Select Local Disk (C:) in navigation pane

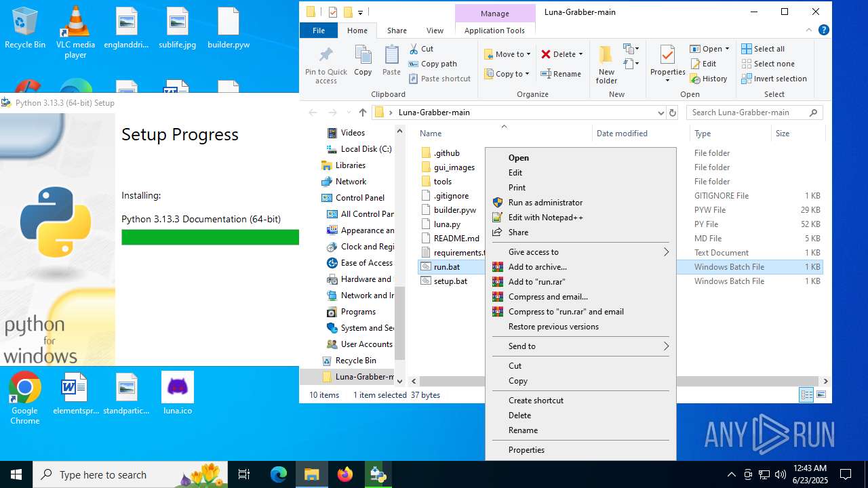359,149
